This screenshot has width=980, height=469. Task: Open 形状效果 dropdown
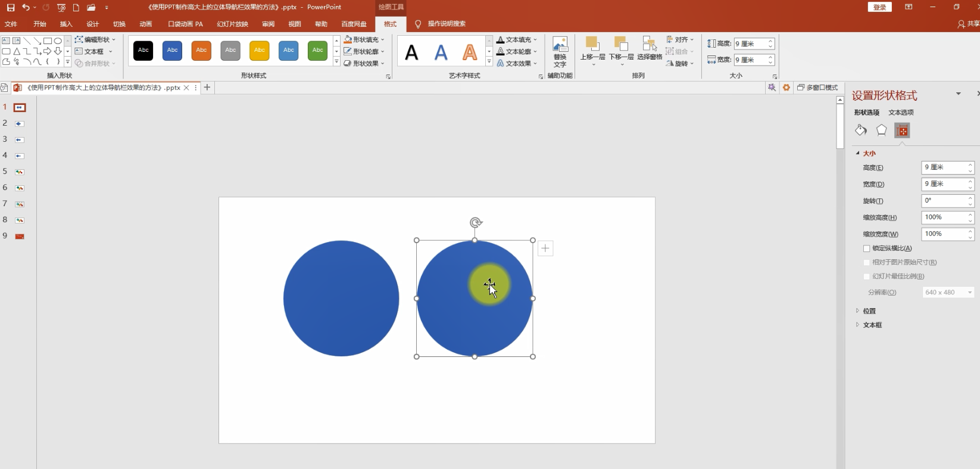(x=364, y=64)
